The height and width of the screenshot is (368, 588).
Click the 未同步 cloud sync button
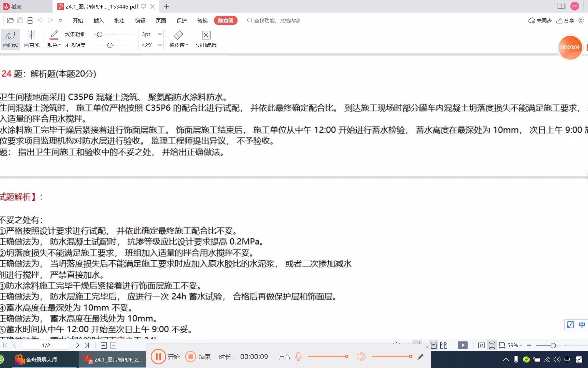click(540, 20)
